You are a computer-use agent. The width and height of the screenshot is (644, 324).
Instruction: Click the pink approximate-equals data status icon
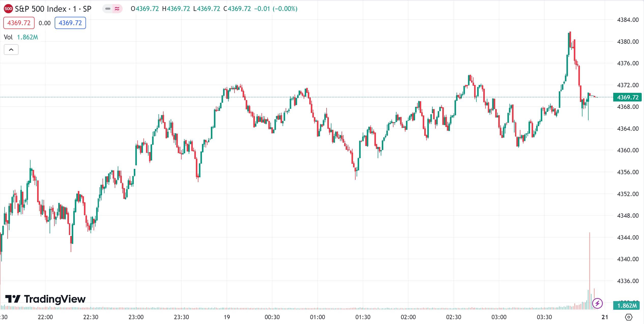coord(117,9)
